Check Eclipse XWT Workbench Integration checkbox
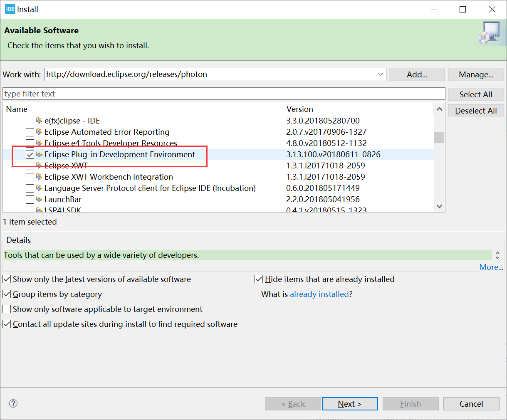Image resolution: width=507 pixels, height=420 pixels. tap(30, 177)
